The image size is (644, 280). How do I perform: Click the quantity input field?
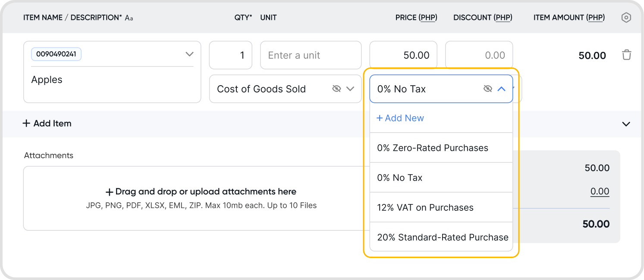pos(230,55)
